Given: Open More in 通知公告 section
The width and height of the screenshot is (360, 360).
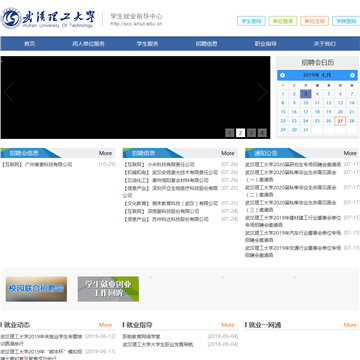Looking at the screenshot, I should [350, 153].
